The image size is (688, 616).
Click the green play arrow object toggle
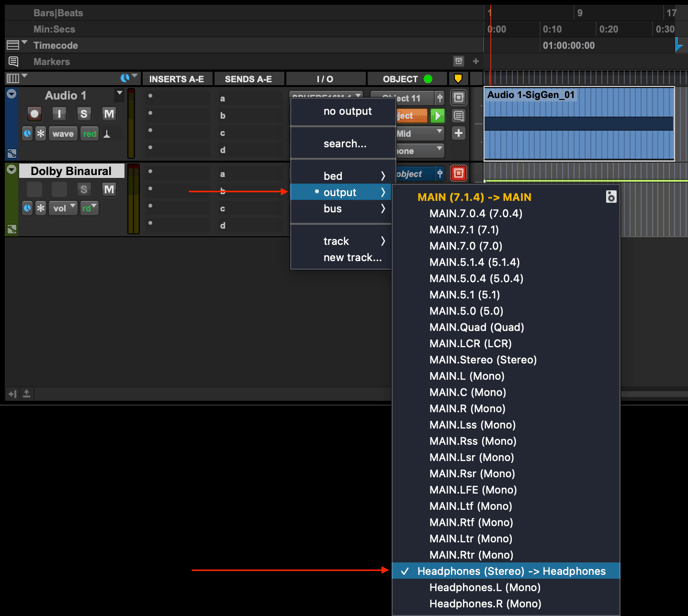tap(437, 116)
